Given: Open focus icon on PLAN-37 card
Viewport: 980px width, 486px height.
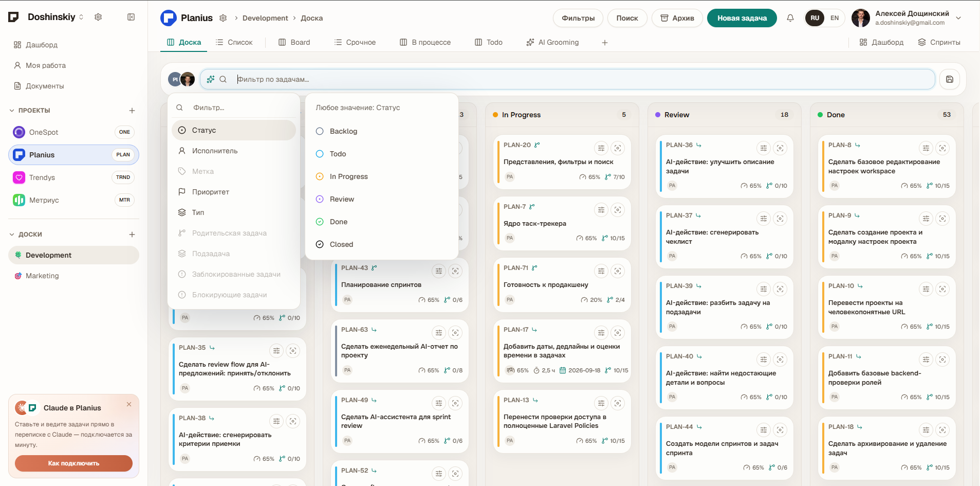Looking at the screenshot, I should [780, 219].
